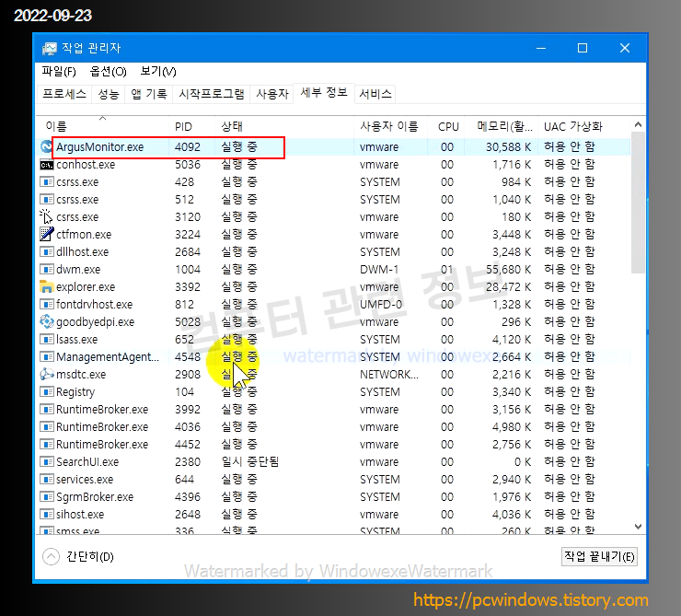
Task: Click the 작업 끝내기(E) button
Action: (599, 556)
